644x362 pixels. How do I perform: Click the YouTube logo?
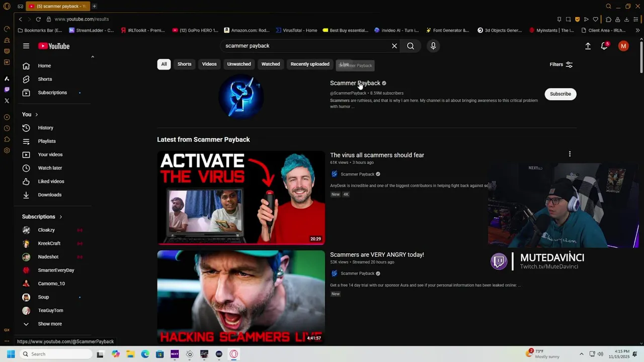tap(54, 46)
